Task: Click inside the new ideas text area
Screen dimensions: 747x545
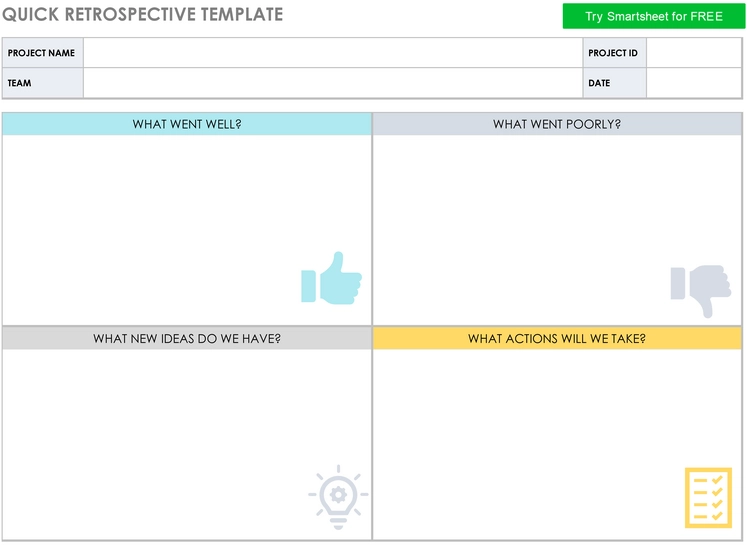Action: [x=187, y=444]
